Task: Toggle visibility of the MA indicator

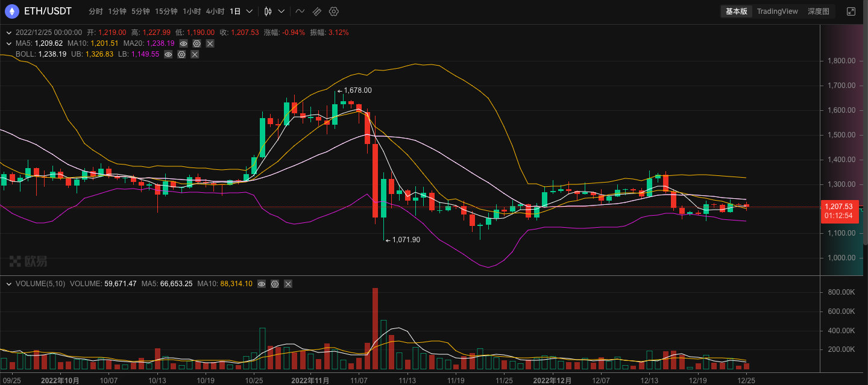Action: (x=183, y=43)
